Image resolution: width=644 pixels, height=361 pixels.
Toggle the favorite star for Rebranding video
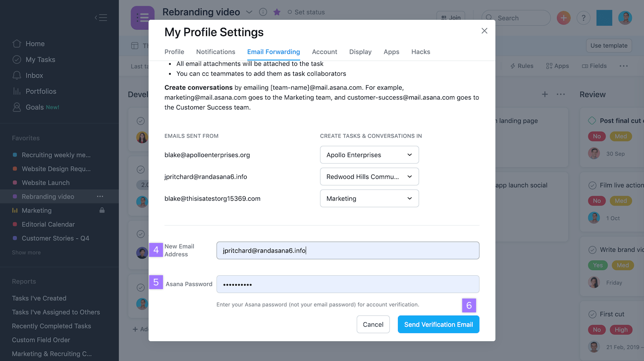(x=277, y=12)
